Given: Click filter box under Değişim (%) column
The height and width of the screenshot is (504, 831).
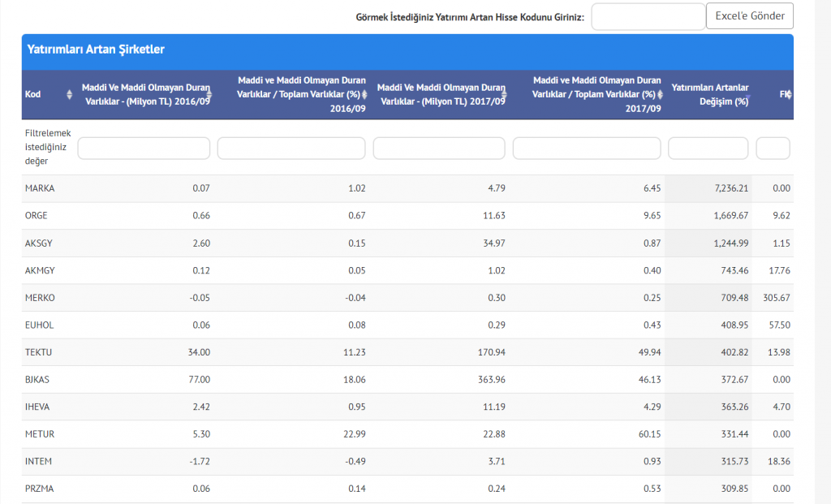Looking at the screenshot, I should (708, 149).
